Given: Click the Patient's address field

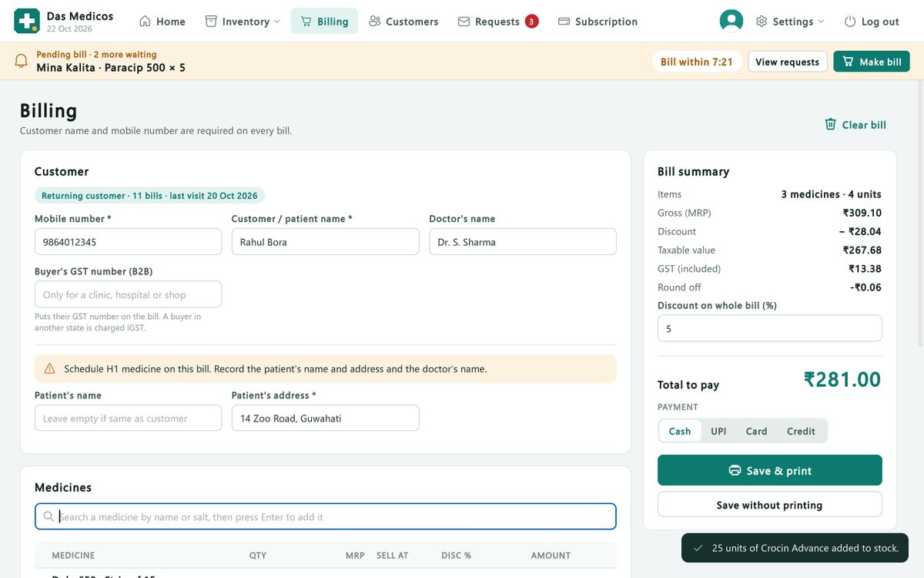Looking at the screenshot, I should point(325,418).
